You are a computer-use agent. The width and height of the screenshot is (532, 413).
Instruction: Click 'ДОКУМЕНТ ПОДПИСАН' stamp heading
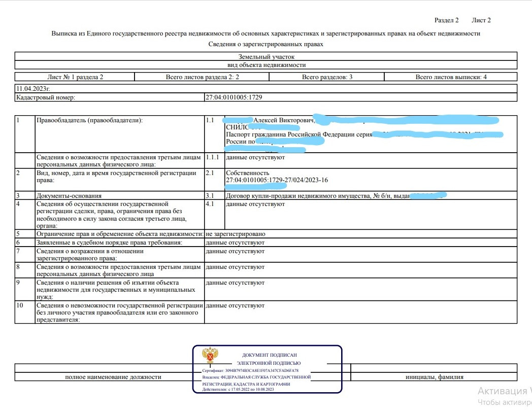tap(270, 355)
